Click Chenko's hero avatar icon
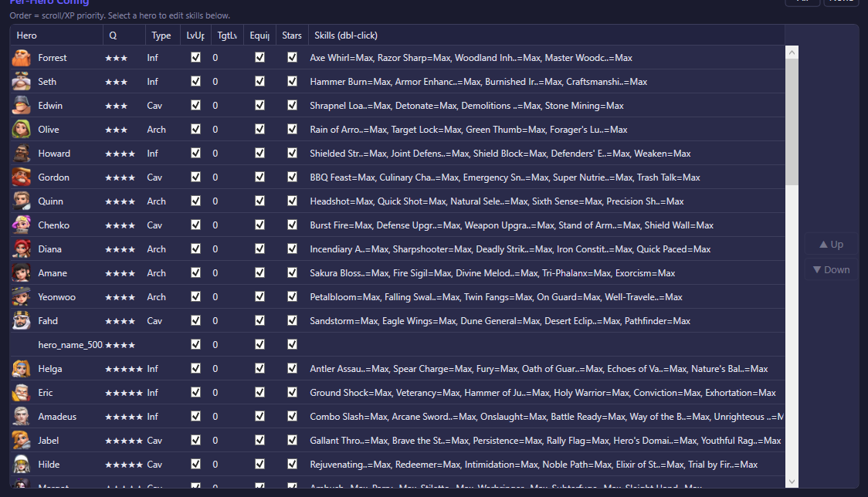 [22, 225]
